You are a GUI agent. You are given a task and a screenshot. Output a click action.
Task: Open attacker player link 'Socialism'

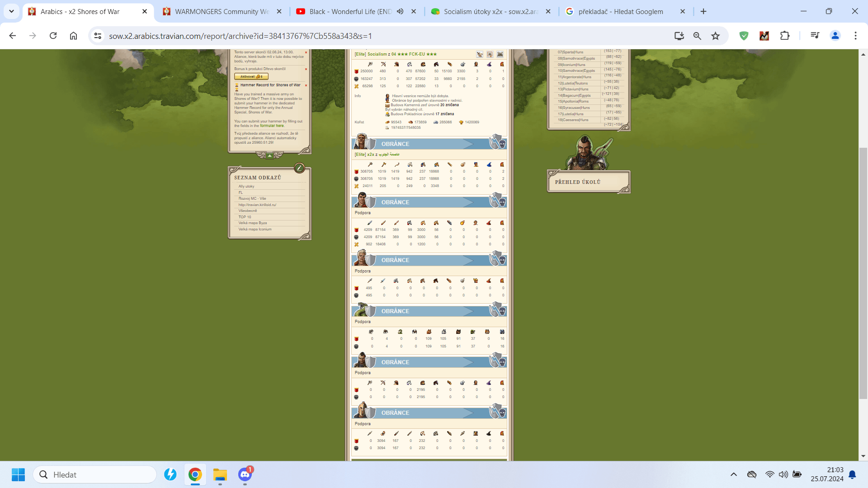(377, 54)
